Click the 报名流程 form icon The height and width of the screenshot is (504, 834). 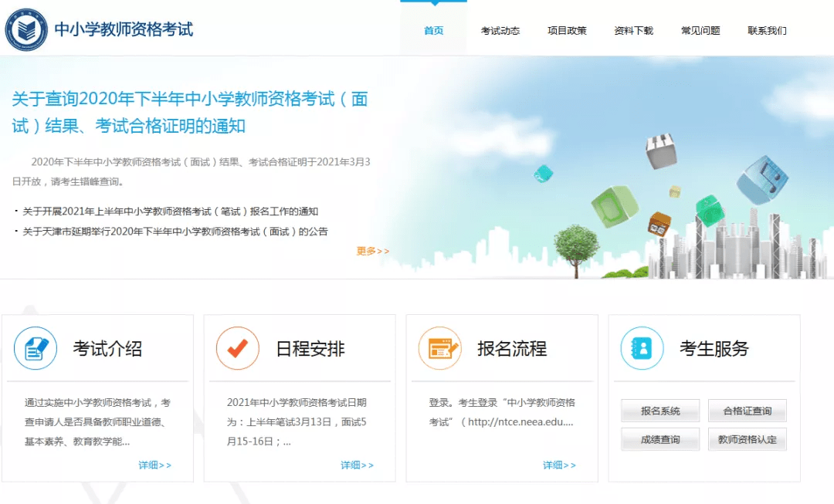(x=440, y=348)
